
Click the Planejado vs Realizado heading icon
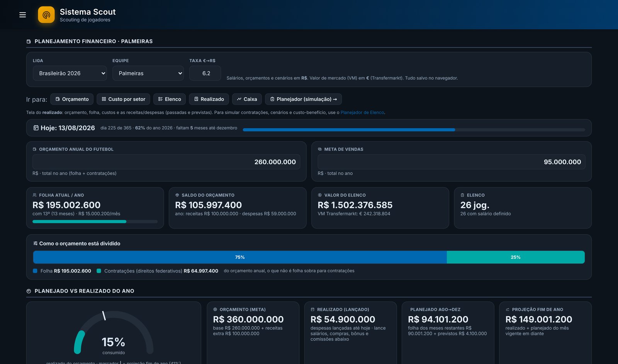point(29,291)
